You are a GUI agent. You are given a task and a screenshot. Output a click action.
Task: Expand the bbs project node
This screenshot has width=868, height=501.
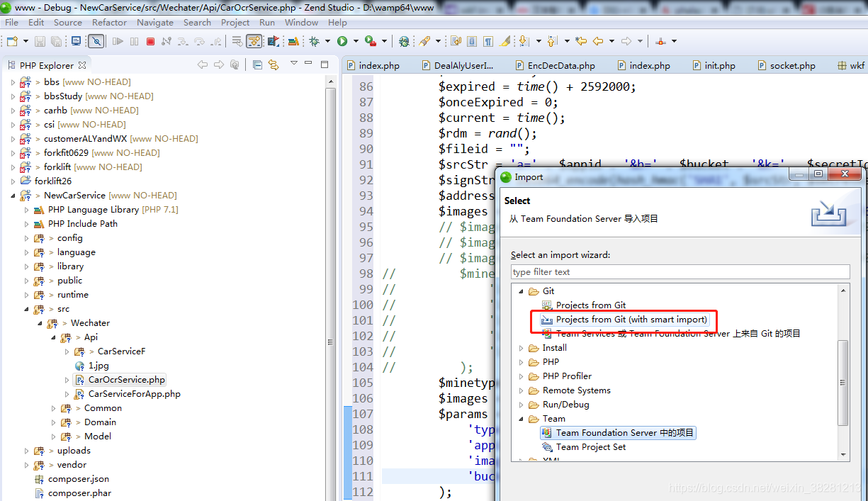click(x=13, y=82)
